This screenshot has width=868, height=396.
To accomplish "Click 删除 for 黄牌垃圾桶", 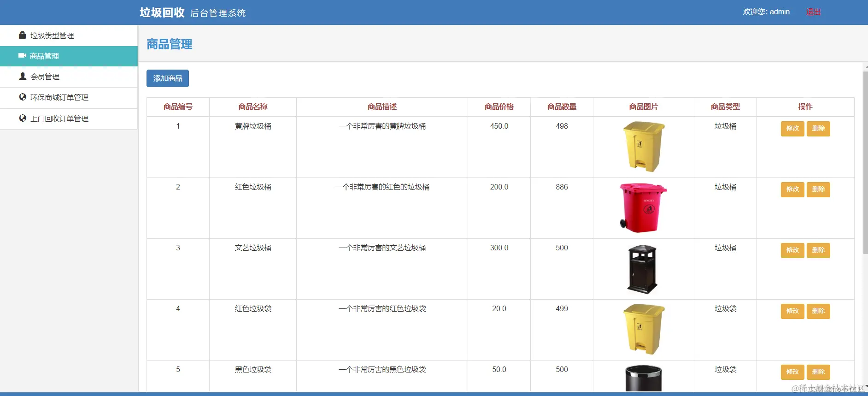I will coord(818,129).
